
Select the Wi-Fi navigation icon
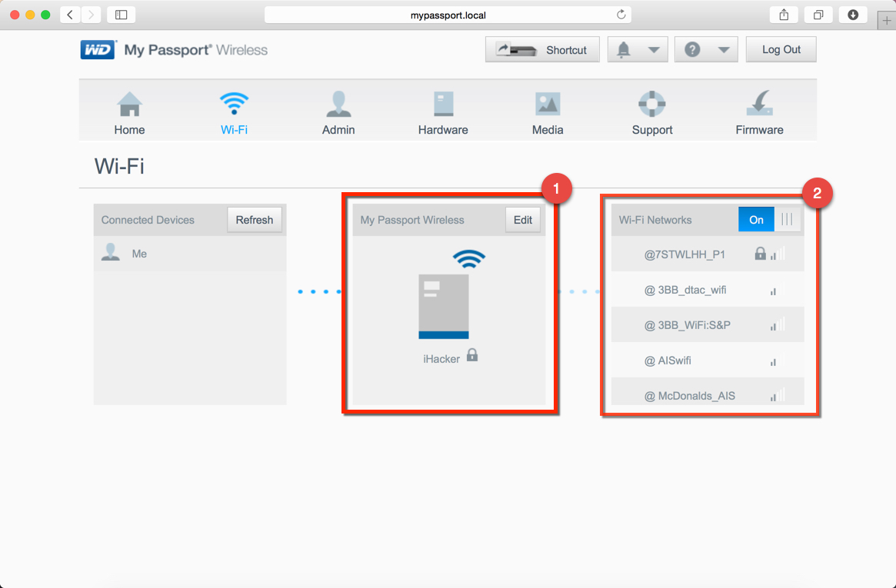tap(234, 104)
